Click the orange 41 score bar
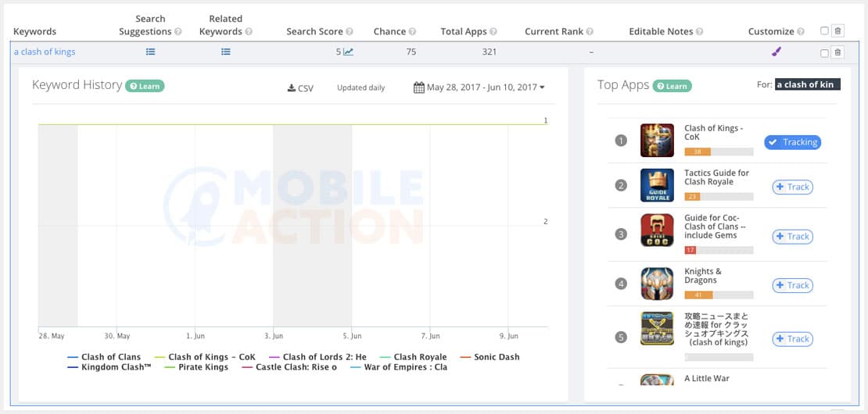 pyautogui.click(x=698, y=295)
